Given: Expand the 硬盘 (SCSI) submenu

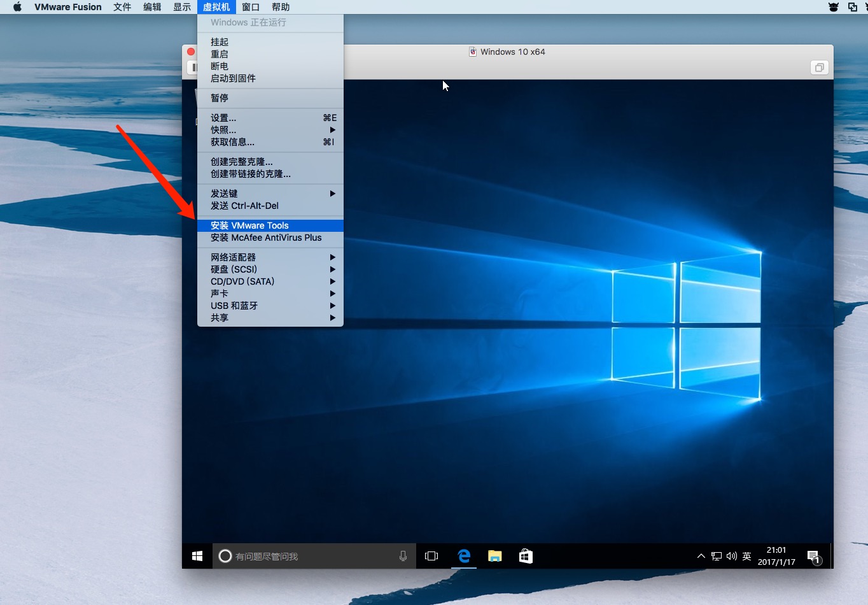Looking at the screenshot, I should point(270,269).
